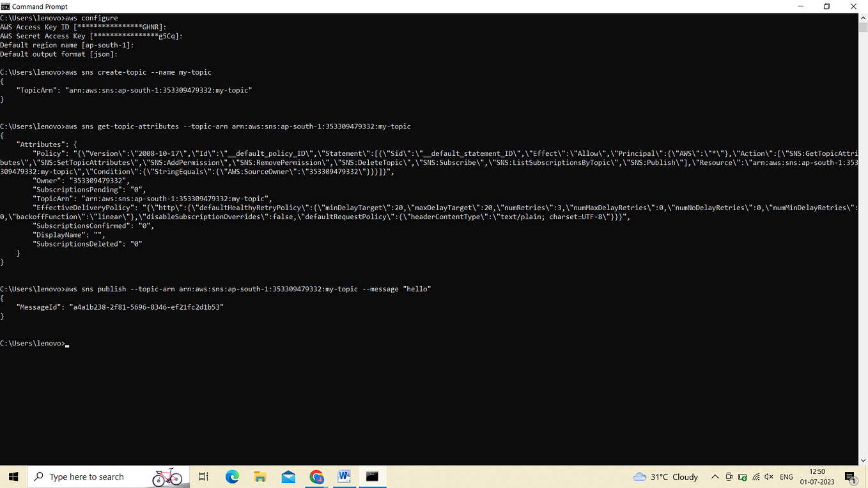This screenshot has width=868, height=488.
Task: Open File Explorer from the taskbar
Action: 260,477
